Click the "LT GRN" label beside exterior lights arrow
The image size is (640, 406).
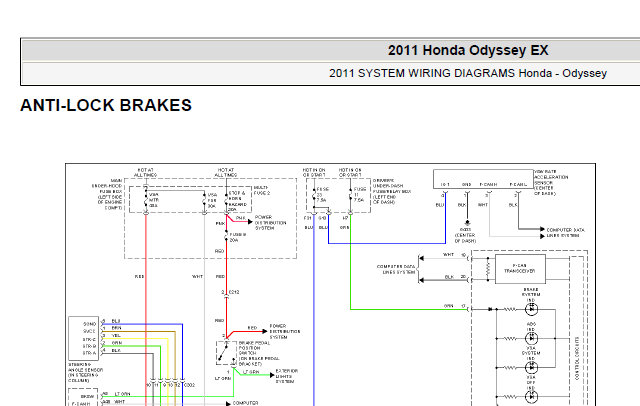[251, 372]
